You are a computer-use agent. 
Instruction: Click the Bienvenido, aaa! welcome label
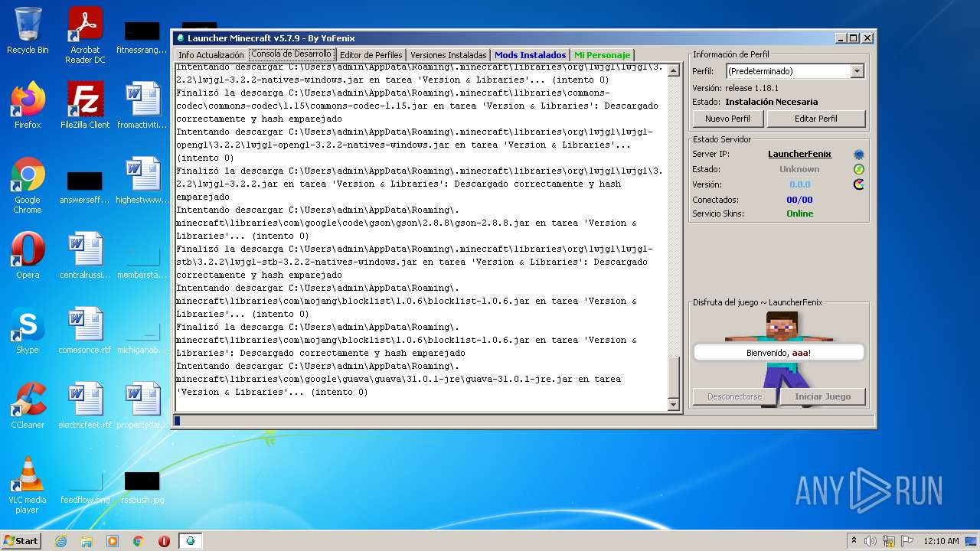coord(779,353)
